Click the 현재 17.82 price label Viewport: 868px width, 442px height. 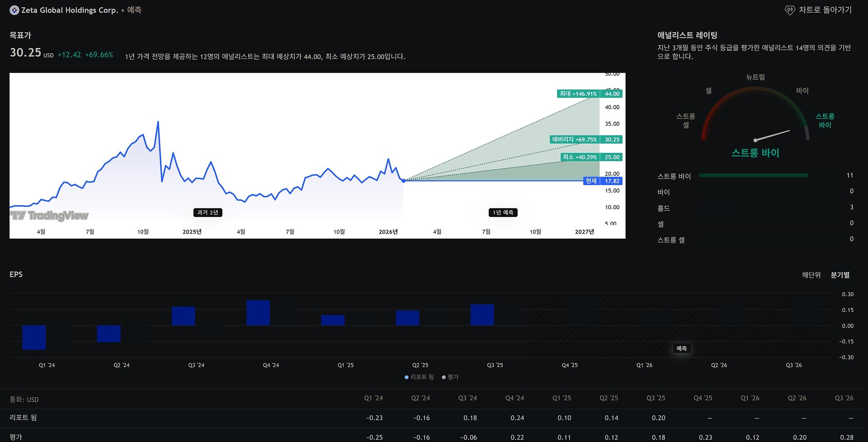pyautogui.click(x=603, y=181)
